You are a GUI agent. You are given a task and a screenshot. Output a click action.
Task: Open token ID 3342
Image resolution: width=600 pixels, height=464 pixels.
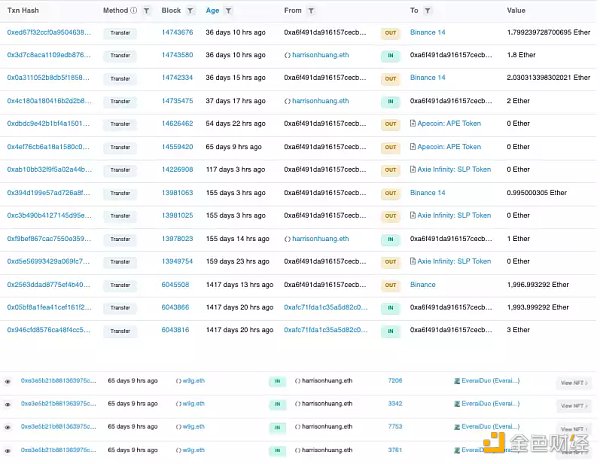point(395,404)
